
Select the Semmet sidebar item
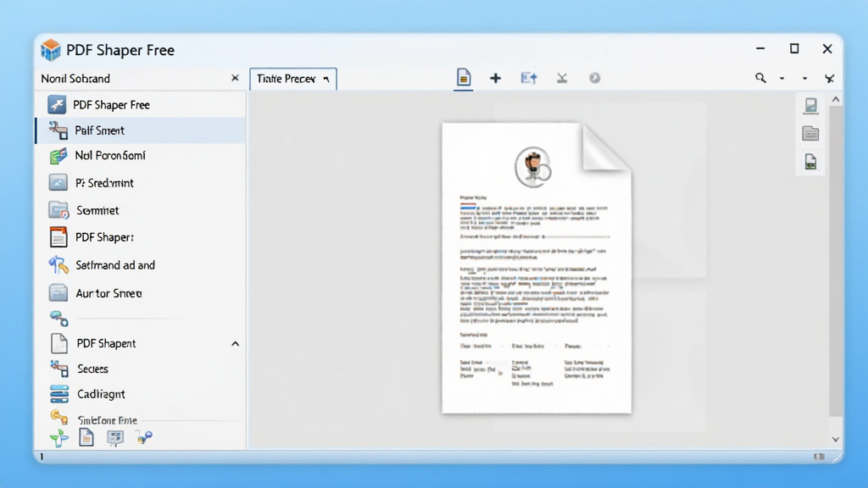pyautogui.click(x=141, y=210)
